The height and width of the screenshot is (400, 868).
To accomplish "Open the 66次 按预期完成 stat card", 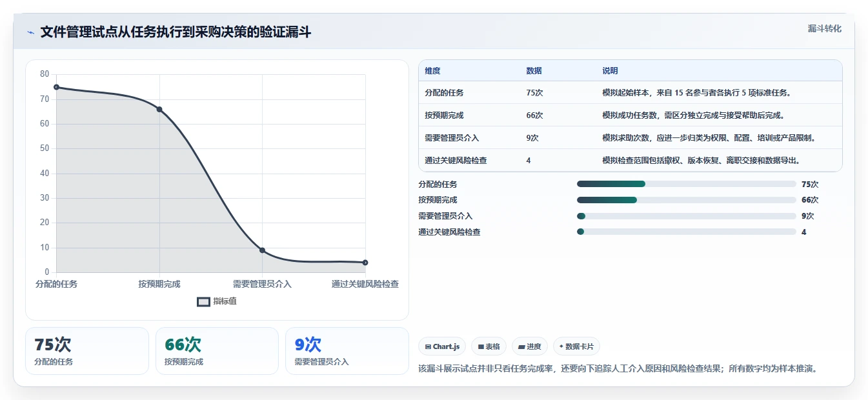I will pos(217,351).
